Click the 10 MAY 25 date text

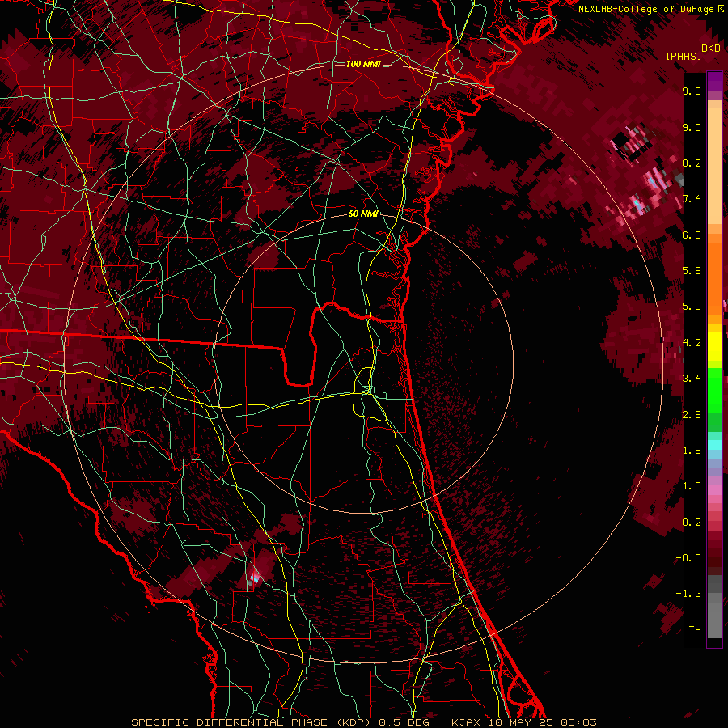(x=522, y=722)
